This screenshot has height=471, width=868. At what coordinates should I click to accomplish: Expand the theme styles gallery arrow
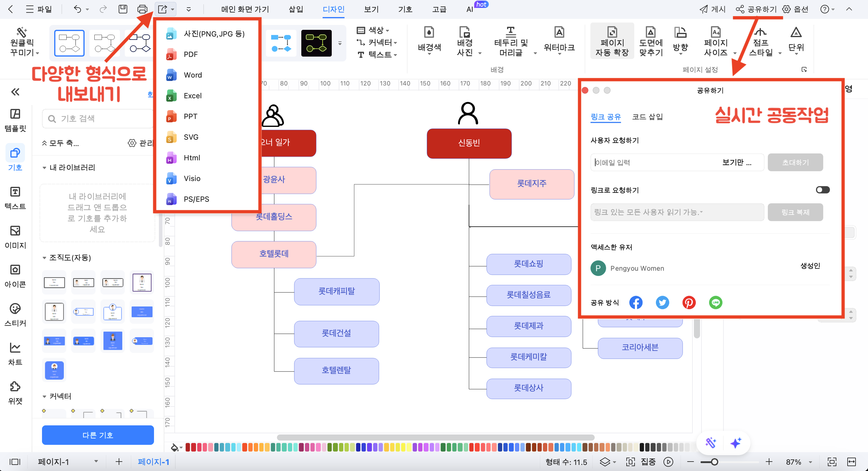point(340,43)
